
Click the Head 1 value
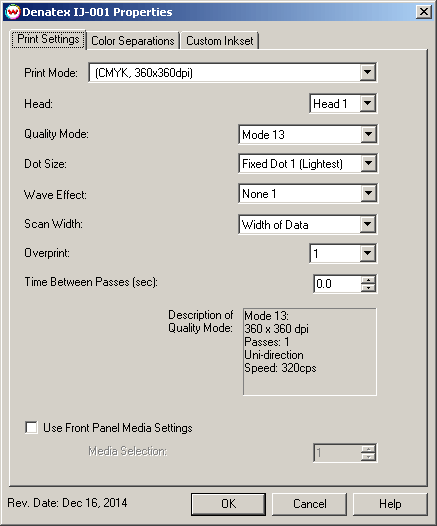tap(330, 104)
